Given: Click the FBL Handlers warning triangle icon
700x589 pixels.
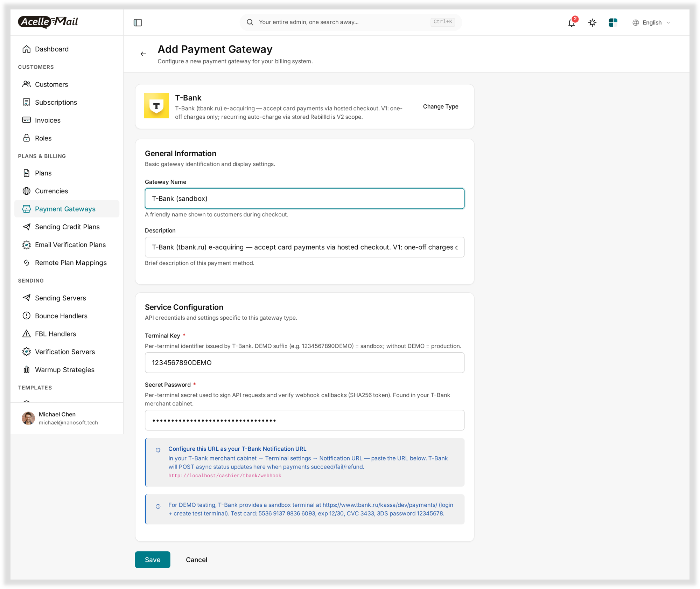Looking at the screenshot, I should (27, 334).
